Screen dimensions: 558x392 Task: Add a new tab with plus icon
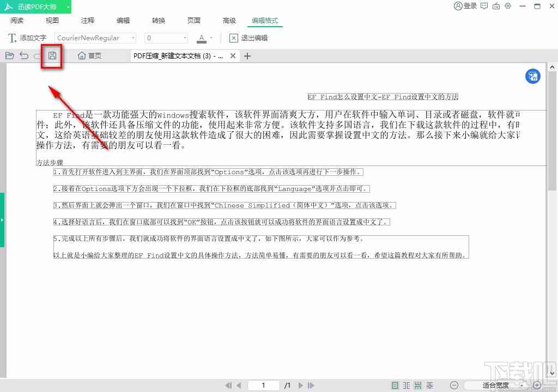tap(247, 56)
